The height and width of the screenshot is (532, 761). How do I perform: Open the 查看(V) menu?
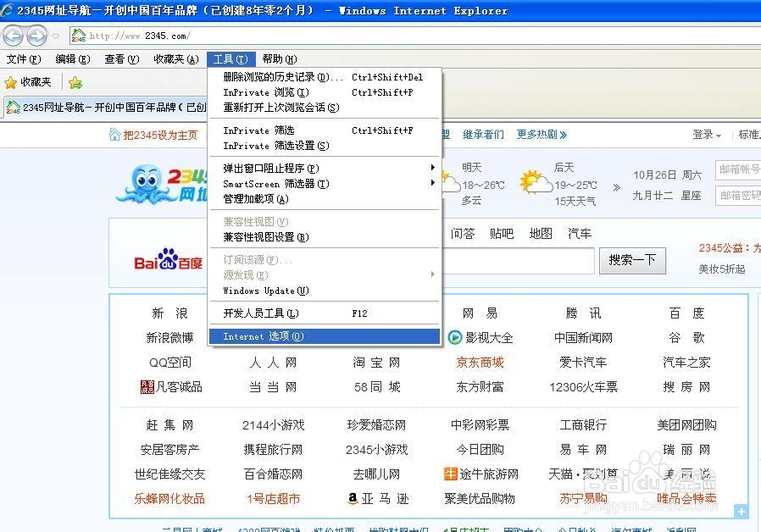[x=122, y=59]
